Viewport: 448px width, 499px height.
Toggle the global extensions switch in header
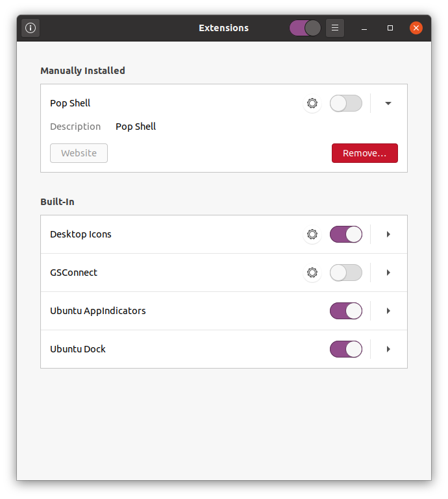pos(305,28)
